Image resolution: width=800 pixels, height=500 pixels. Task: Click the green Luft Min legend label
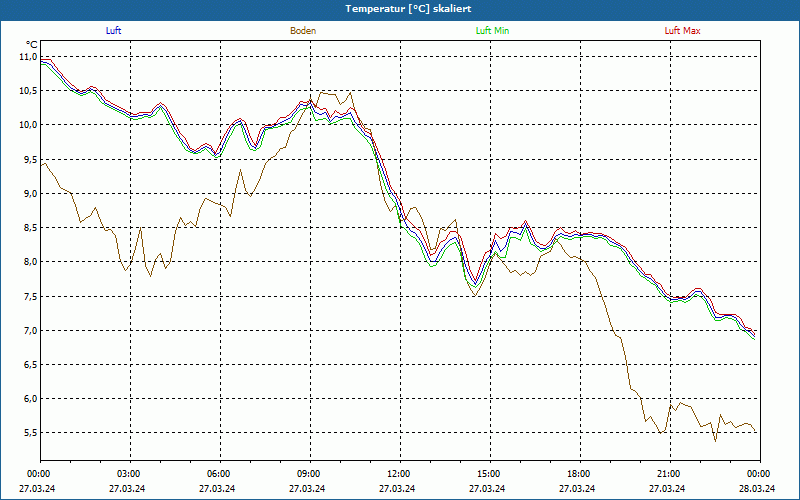492,31
